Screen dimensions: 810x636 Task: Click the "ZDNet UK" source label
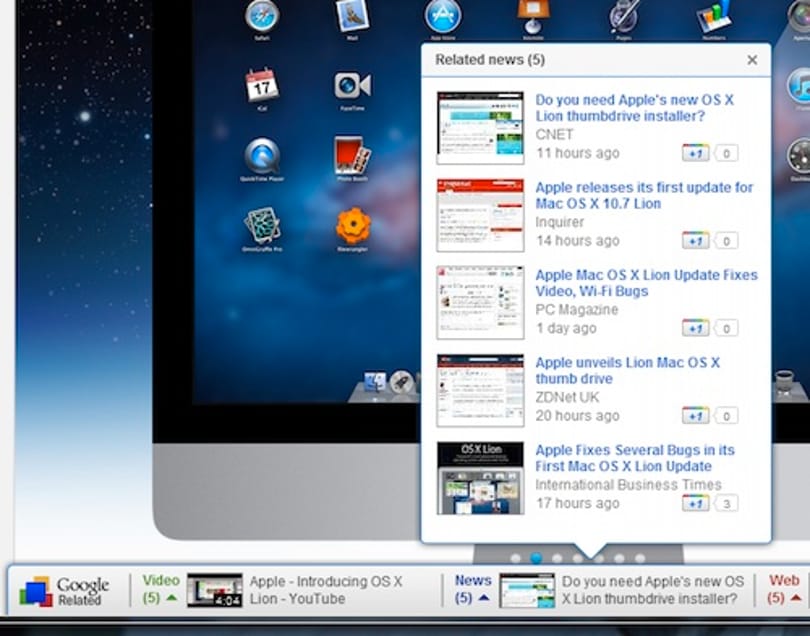pyautogui.click(x=567, y=397)
